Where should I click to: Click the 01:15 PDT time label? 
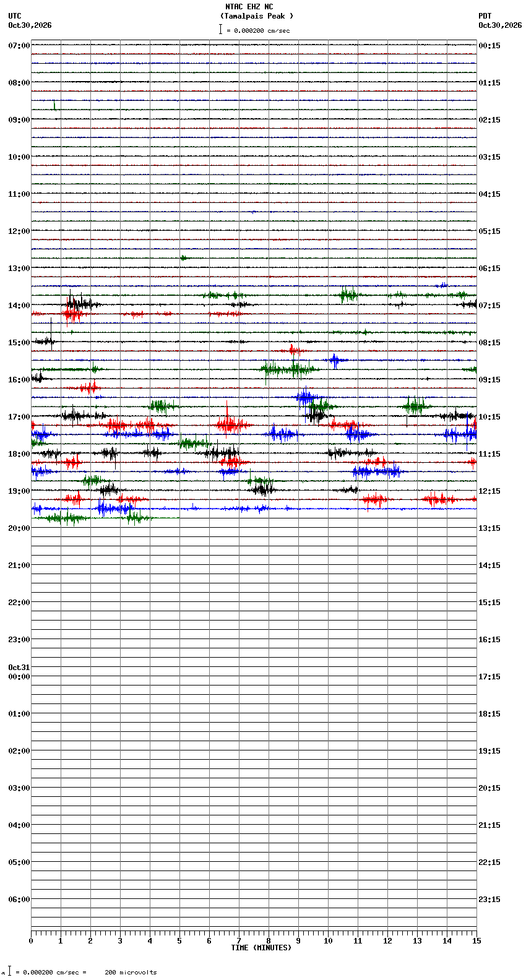(x=489, y=83)
